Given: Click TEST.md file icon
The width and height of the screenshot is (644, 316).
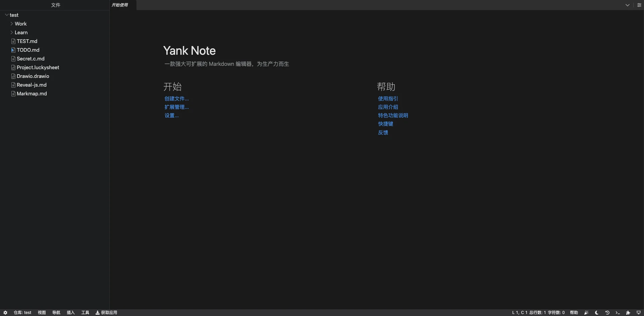Looking at the screenshot, I should [13, 41].
